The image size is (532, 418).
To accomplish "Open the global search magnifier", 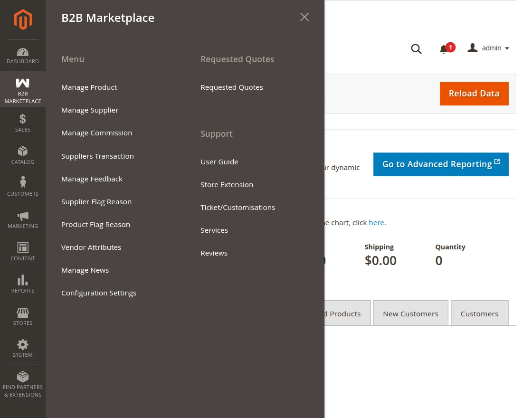I will [416, 48].
